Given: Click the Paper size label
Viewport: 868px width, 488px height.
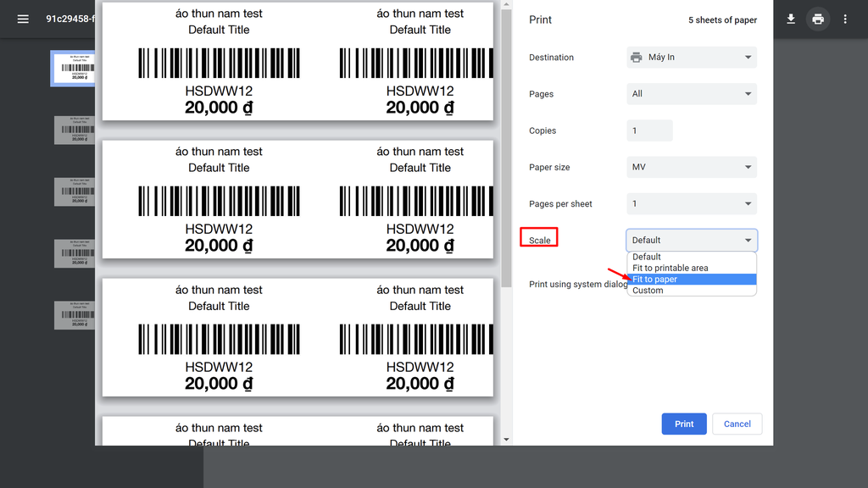Looking at the screenshot, I should point(549,167).
